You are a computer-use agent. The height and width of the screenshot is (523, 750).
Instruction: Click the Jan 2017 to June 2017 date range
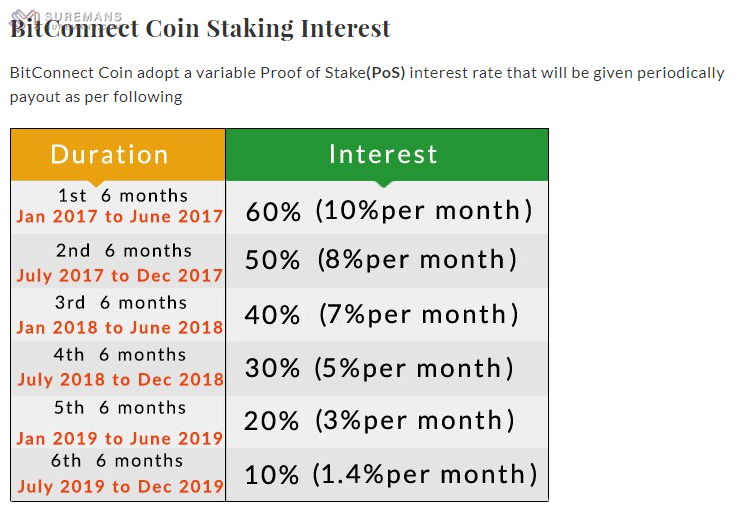[120, 216]
